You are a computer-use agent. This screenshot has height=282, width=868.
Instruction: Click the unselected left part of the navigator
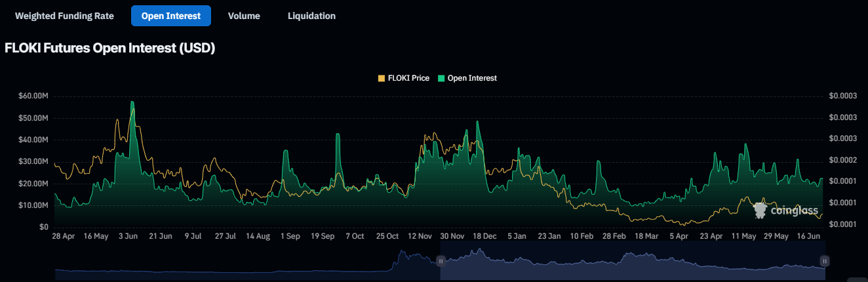(248, 261)
